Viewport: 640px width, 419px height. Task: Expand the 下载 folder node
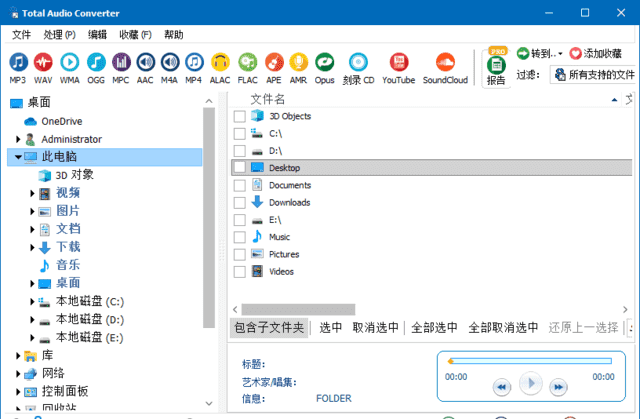click(32, 247)
